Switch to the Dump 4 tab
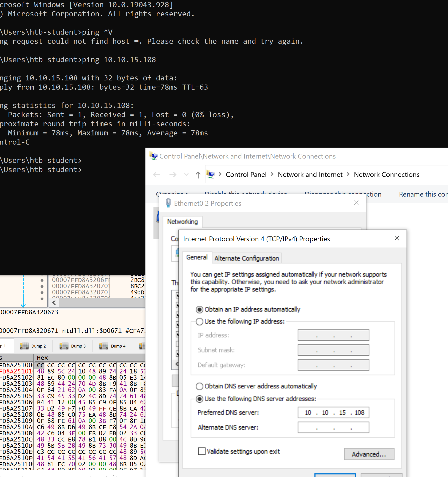448x477 pixels. [x=112, y=346]
